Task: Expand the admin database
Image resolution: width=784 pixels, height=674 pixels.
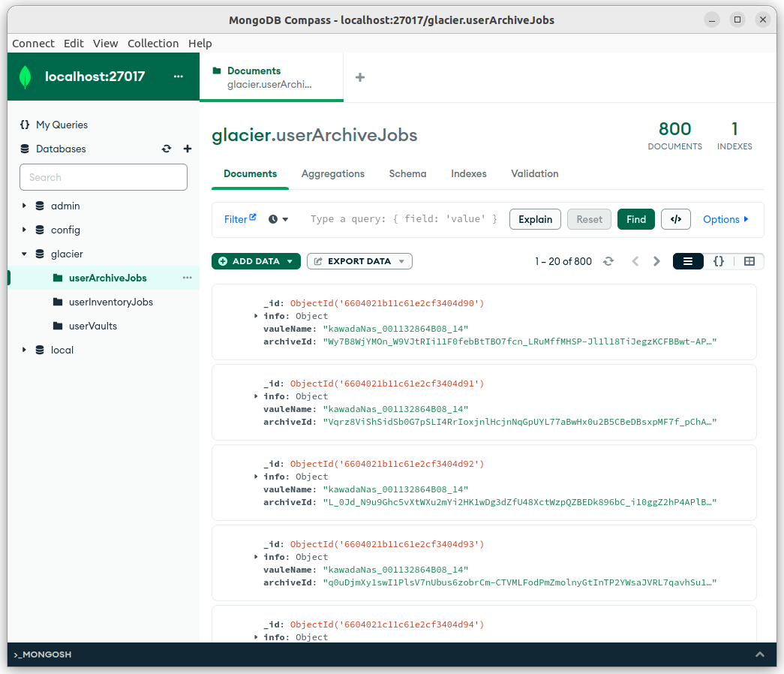Action: 23,206
